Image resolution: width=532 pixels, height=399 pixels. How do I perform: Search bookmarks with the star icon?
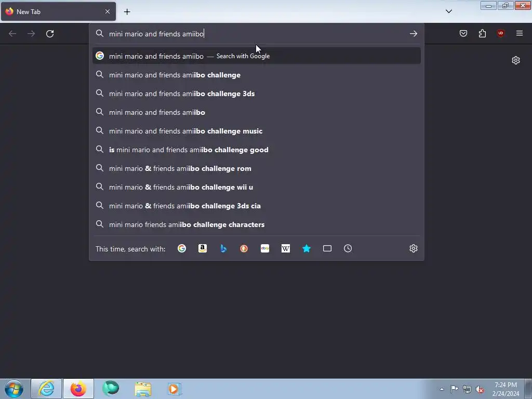tap(307, 249)
